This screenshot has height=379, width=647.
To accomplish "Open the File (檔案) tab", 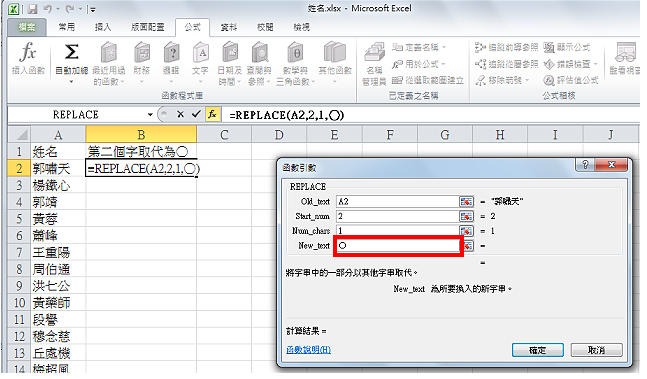I will pos(27,27).
